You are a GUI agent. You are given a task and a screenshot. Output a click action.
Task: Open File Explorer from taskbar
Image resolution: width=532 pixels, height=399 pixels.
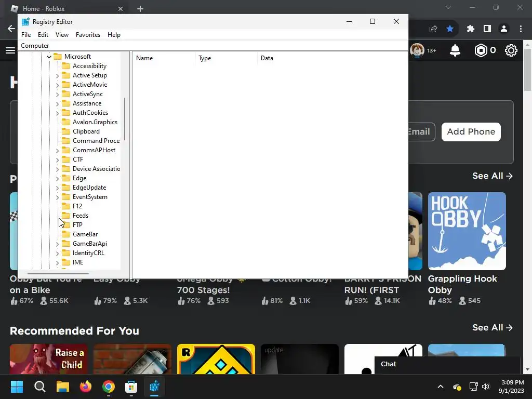63,387
